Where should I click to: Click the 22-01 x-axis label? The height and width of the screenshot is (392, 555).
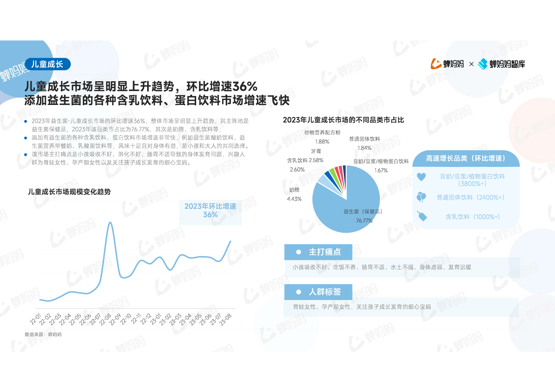[35, 319]
